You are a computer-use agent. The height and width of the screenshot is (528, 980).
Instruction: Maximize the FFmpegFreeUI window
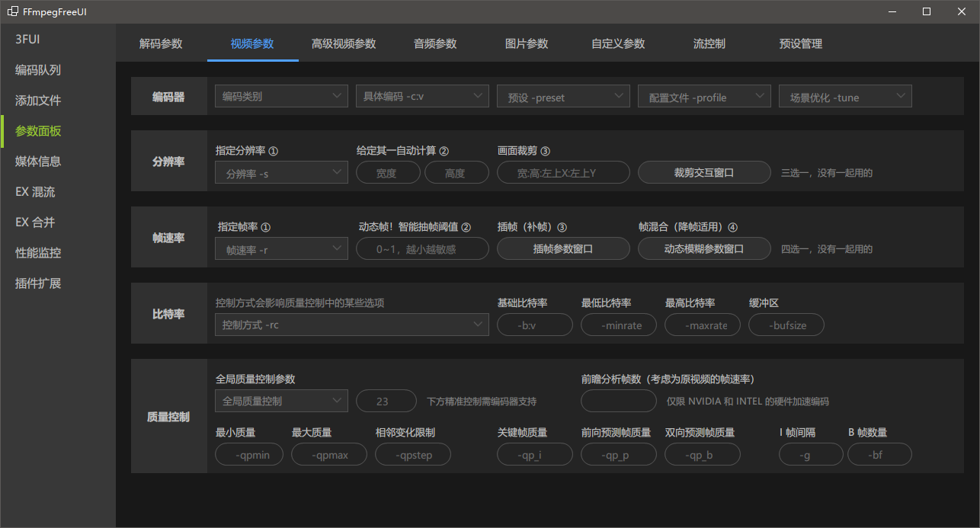[x=927, y=11]
